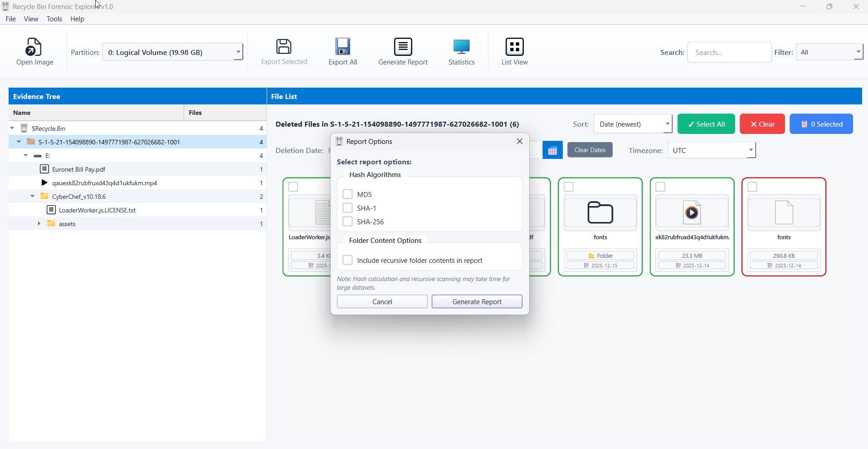Tick the green fonts folder card checkbox

click(x=569, y=187)
